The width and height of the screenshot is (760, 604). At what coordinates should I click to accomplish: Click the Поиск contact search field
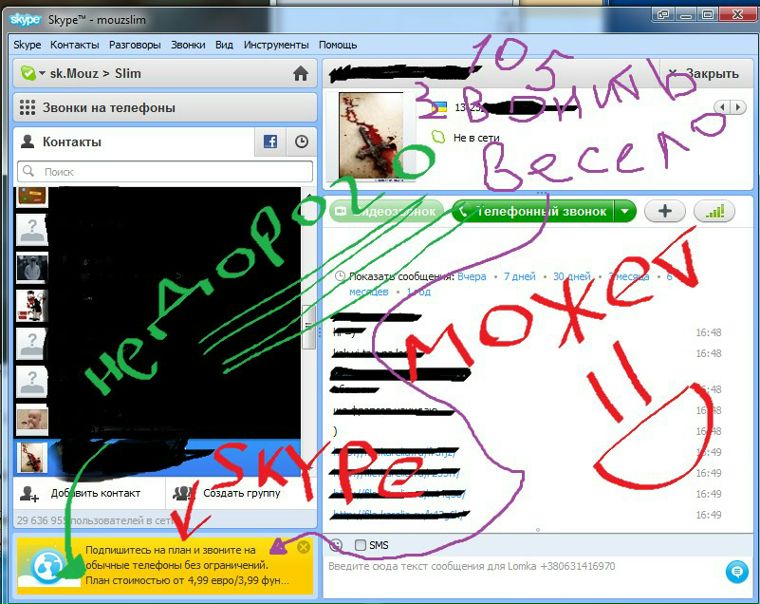point(165,172)
